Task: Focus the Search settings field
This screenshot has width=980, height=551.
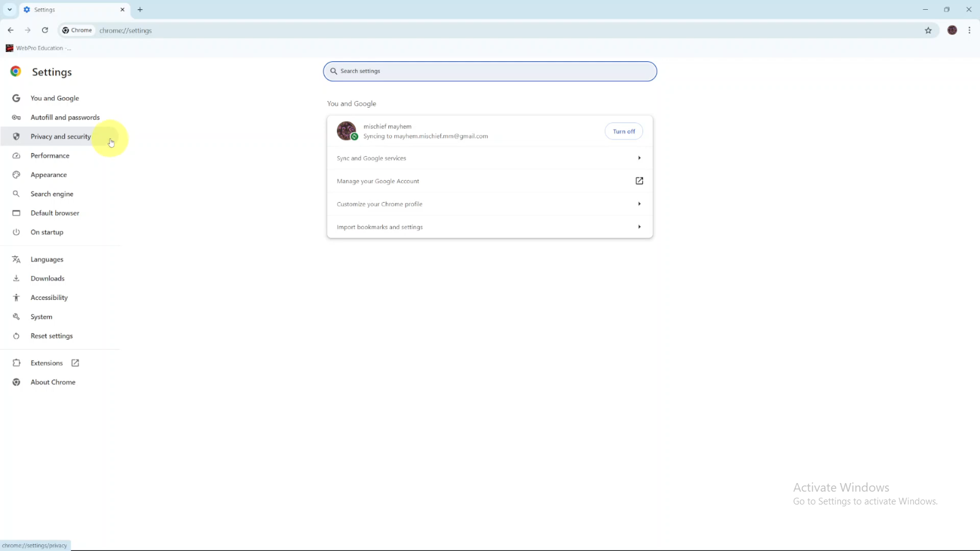Action: point(490,71)
